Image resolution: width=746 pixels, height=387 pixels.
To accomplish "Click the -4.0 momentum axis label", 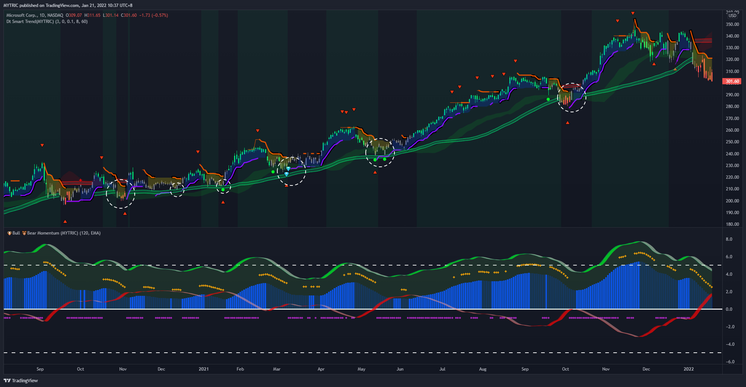I will pyautogui.click(x=729, y=344).
